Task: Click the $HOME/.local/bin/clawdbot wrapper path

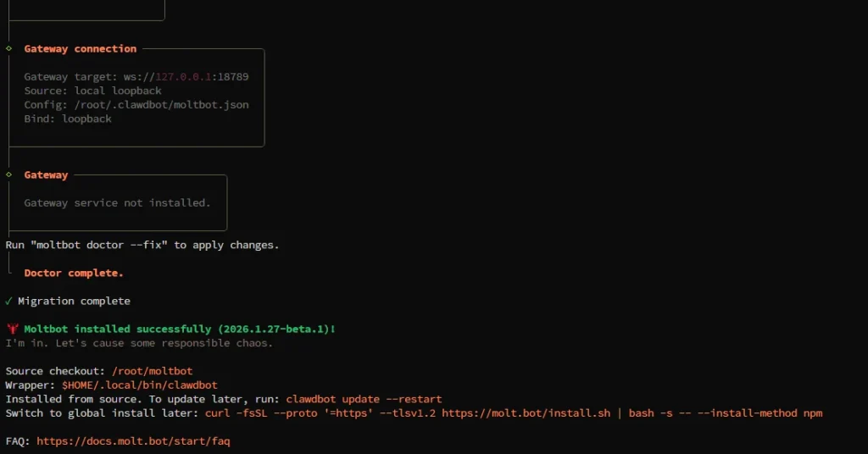Action: [140, 385]
